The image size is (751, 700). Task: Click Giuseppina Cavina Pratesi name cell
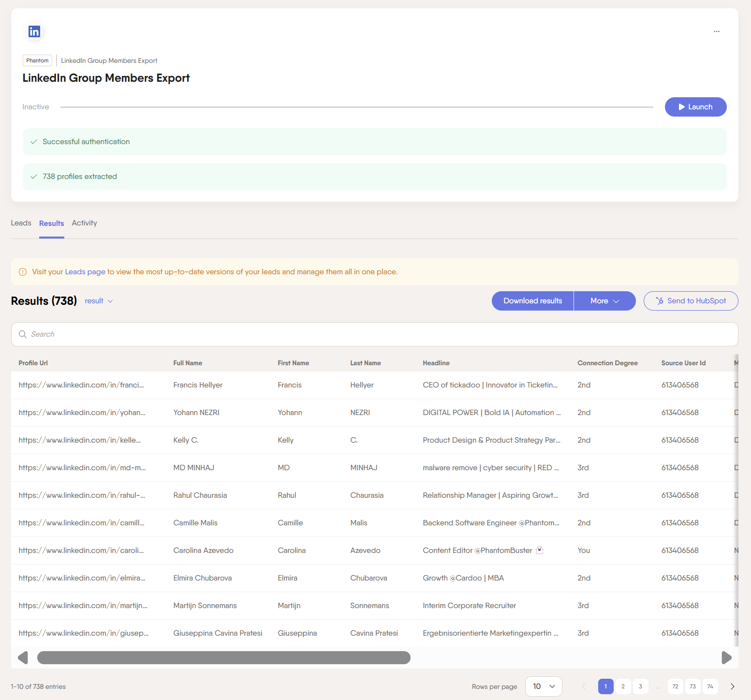(x=218, y=633)
